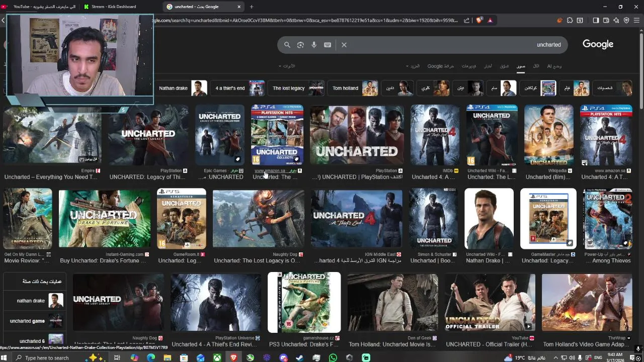The image size is (644, 362).
Task: Open the Nathan Drake character portrait thumbnail
Action: [489, 219]
